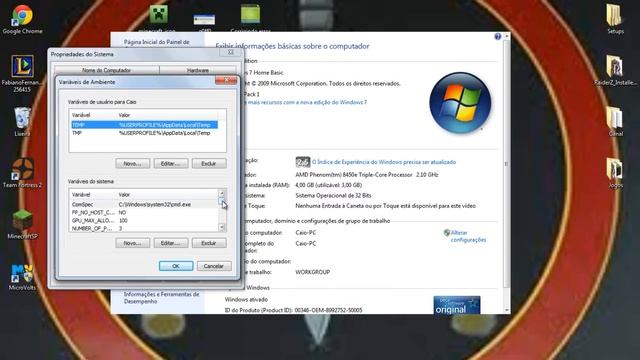Viewport: 640px width, 360px height.
Task: Open Página Inicial do Painel de Controle
Action: pyautogui.click(x=157, y=42)
